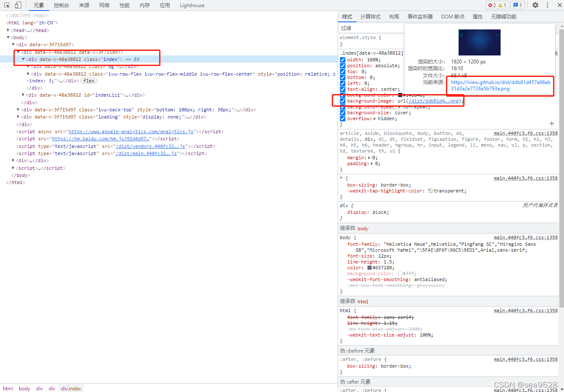Expand the margin shorthand triangle
This screenshot has height=392, width=564.
click(x=369, y=158)
